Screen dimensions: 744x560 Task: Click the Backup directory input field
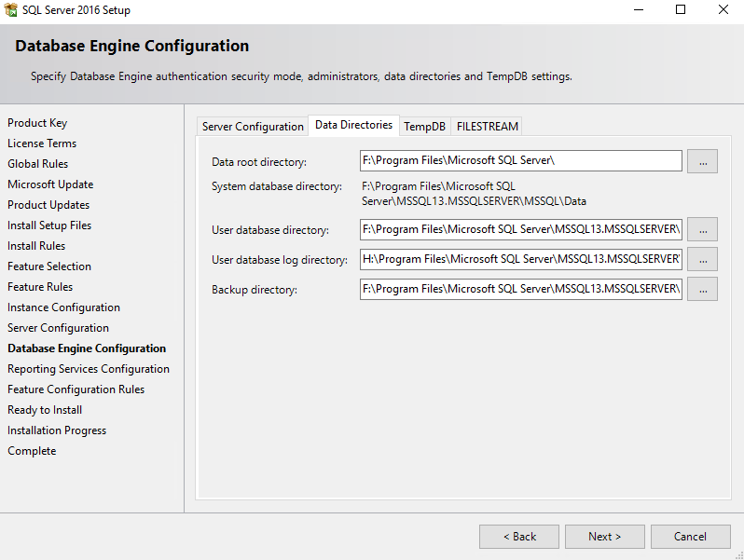click(x=520, y=289)
